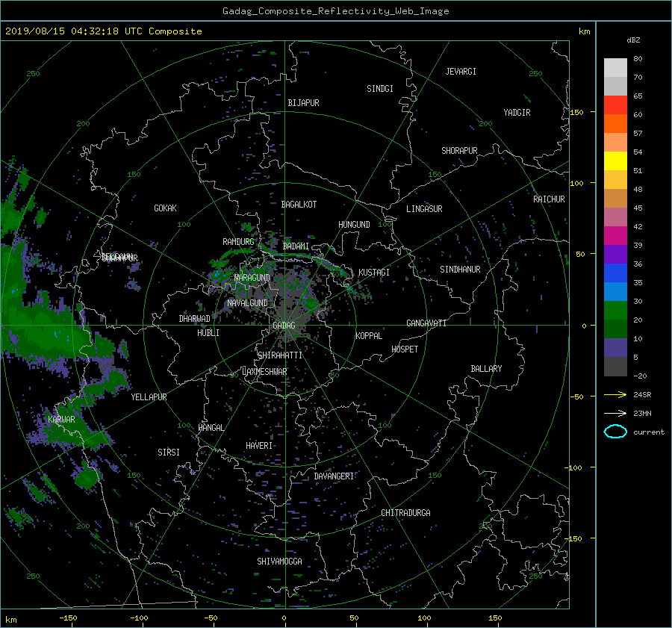Pick the topmost light gray 70–80 dBZ swatch

point(615,68)
